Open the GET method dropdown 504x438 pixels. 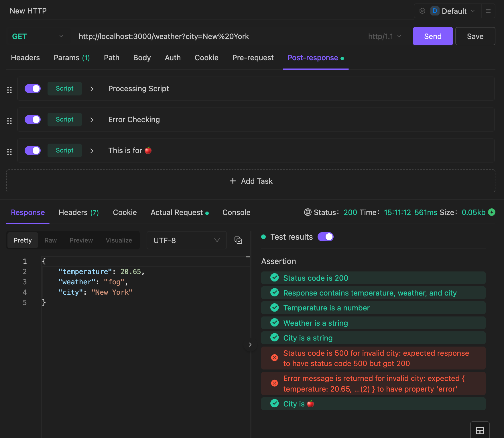[38, 36]
